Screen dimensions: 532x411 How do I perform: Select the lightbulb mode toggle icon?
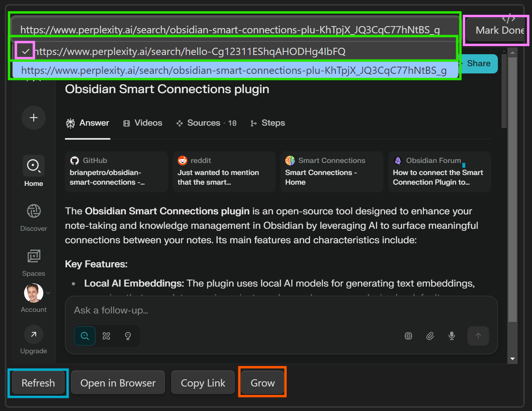click(x=128, y=336)
